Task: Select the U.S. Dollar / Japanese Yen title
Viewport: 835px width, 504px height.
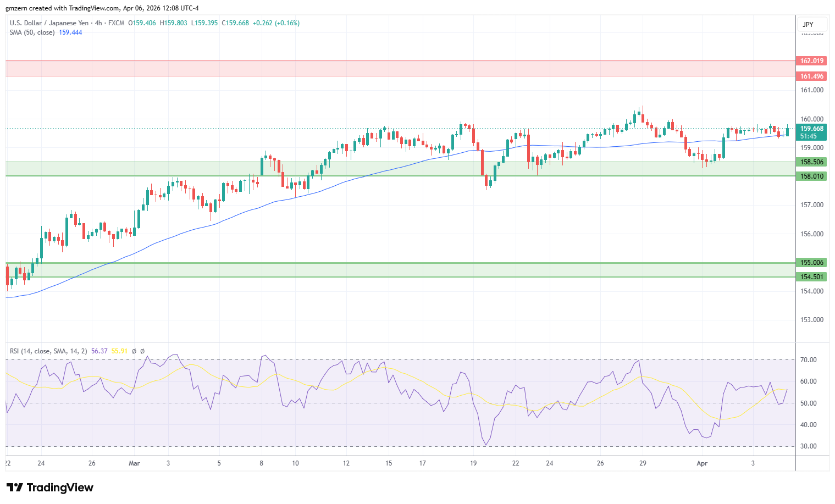Action: (x=49, y=23)
